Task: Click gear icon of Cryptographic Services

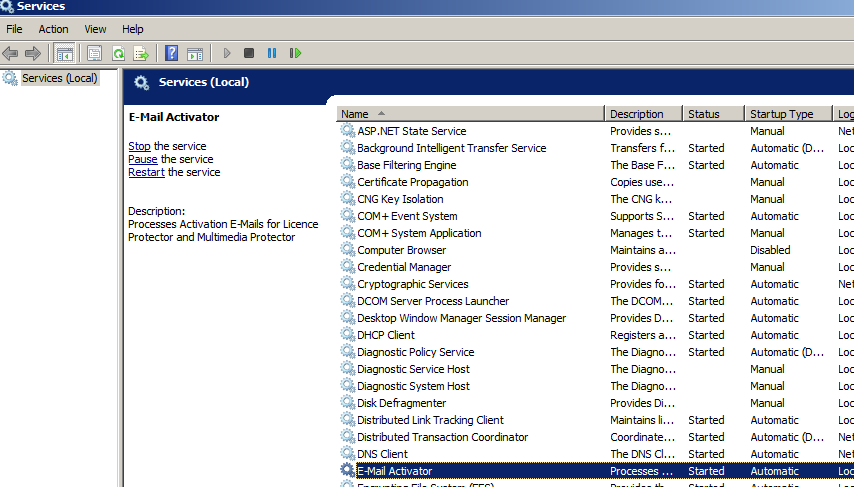Action: pyautogui.click(x=347, y=283)
